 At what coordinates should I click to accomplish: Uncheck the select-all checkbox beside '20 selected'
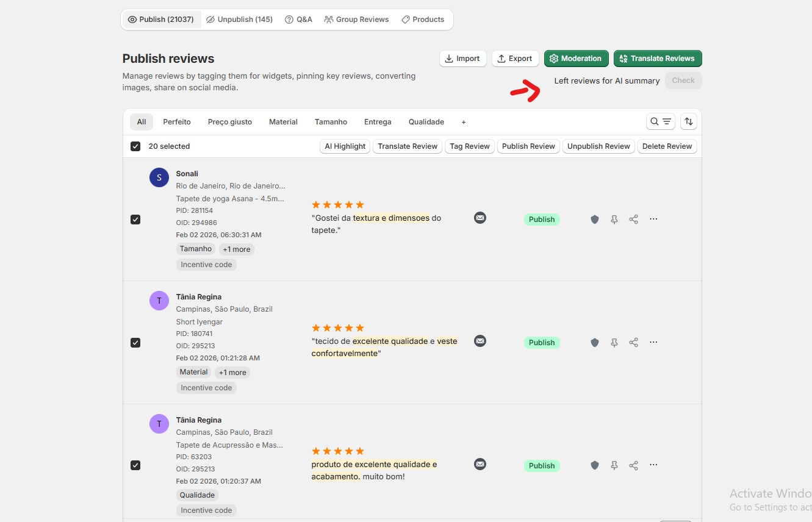point(135,146)
